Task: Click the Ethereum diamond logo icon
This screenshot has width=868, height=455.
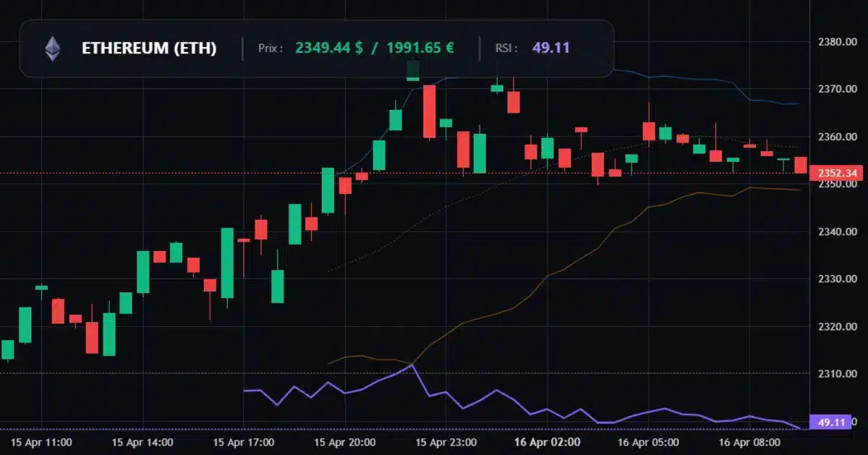Action: click(x=51, y=49)
